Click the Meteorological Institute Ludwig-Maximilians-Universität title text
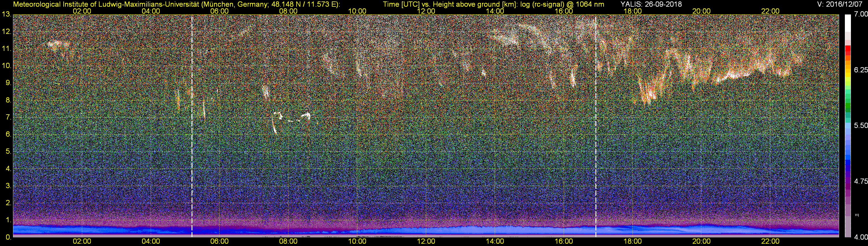The image size is (868, 246). tap(176, 4)
